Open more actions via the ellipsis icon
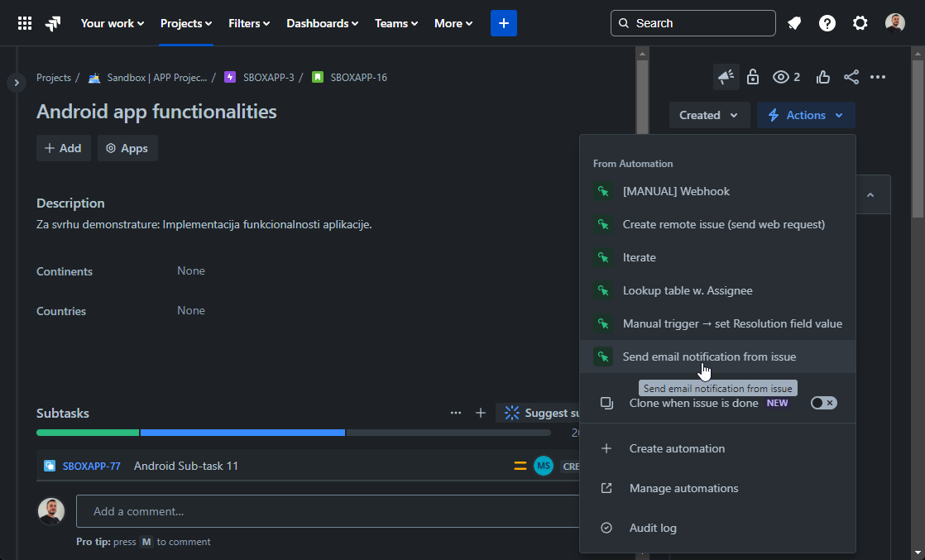The image size is (925, 560). (x=878, y=76)
